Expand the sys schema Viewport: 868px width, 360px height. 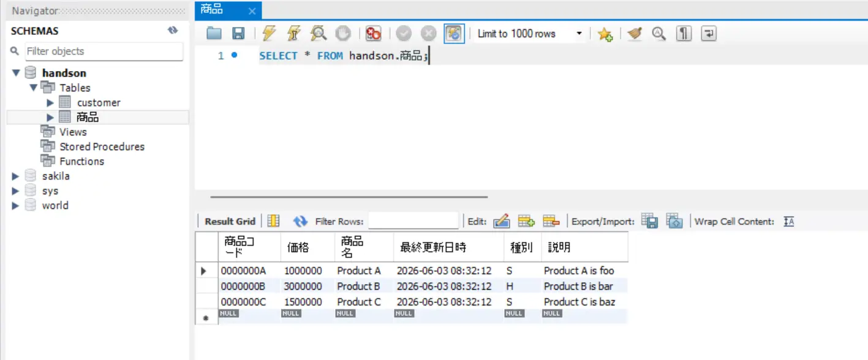point(16,191)
